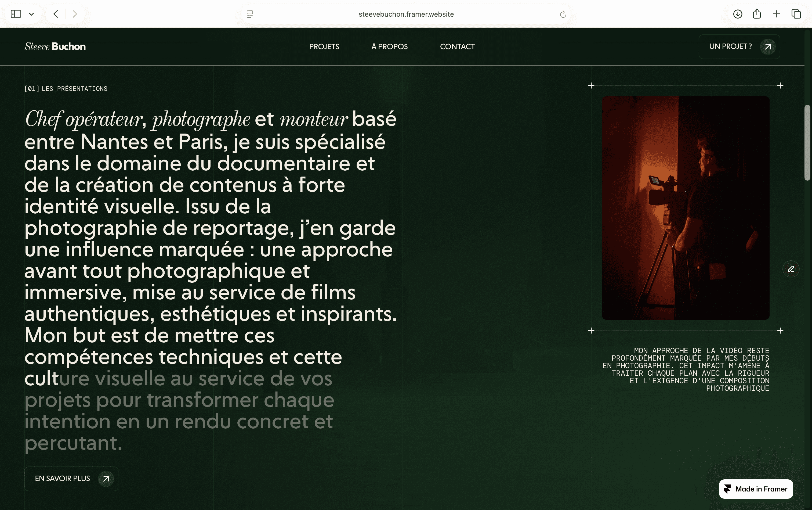The width and height of the screenshot is (812, 510).
Task: Open a new tab with plus icon
Action: click(777, 14)
